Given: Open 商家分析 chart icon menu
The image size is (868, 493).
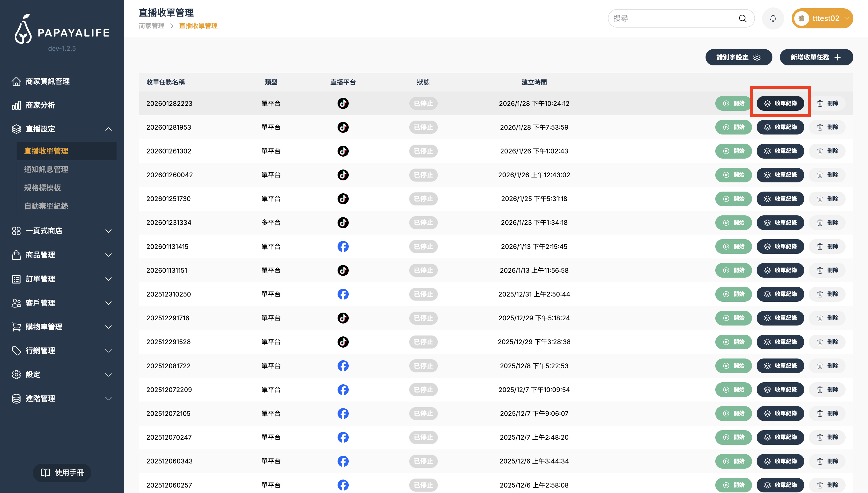Looking at the screenshot, I should click(x=16, y=105).
